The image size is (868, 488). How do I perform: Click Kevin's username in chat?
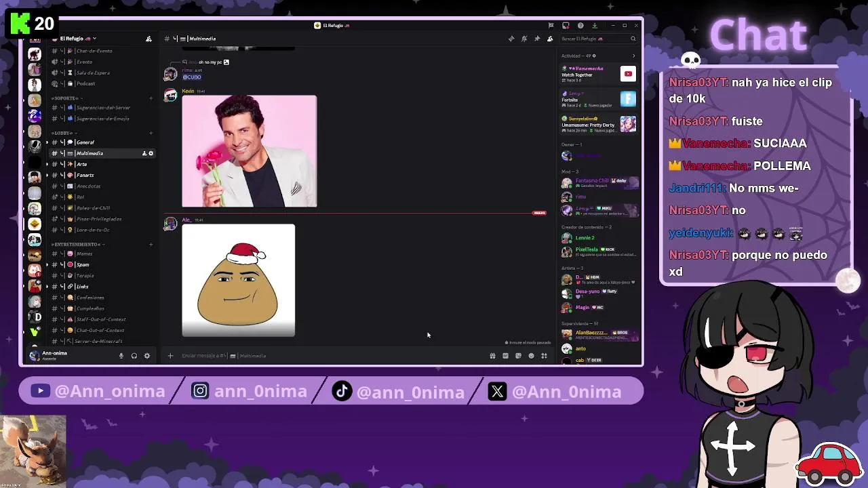pyautogui.click(x=188, y=91)
